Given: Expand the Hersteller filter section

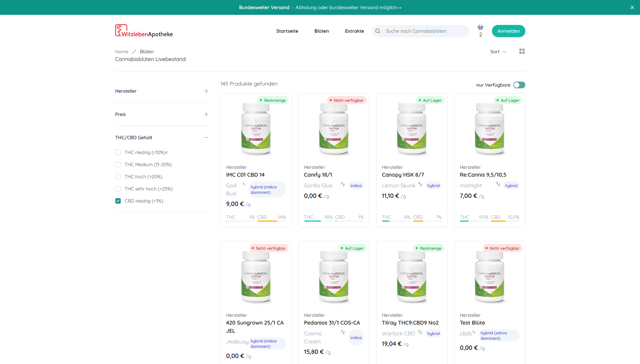Looking at the screenshot, I should pos(162,91).
